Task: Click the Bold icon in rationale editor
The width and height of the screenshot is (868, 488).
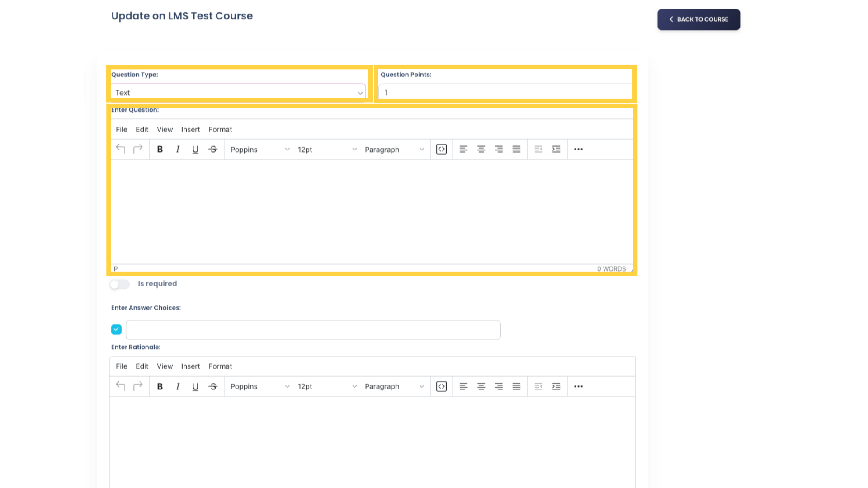Action: (159, 386)
